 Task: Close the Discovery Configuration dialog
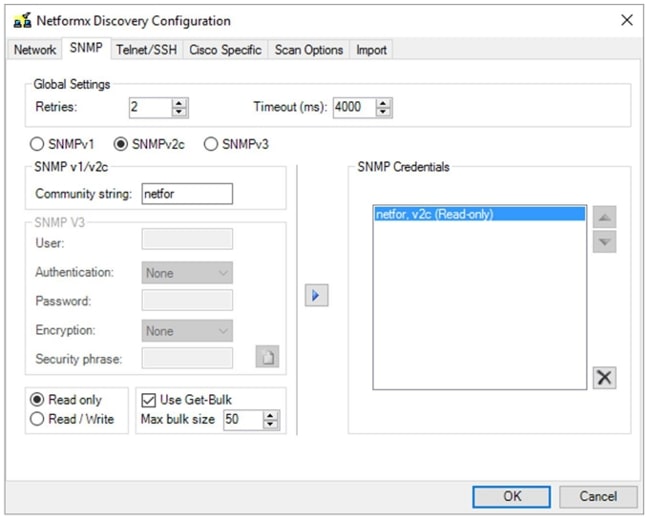(627, 20)
